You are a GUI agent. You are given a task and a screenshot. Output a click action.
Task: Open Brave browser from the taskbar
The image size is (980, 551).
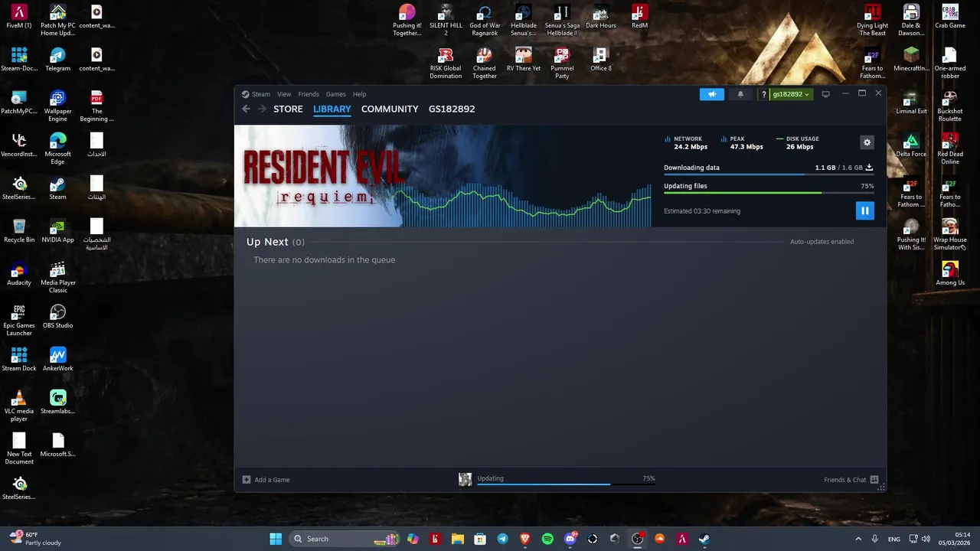coord(525,539)
